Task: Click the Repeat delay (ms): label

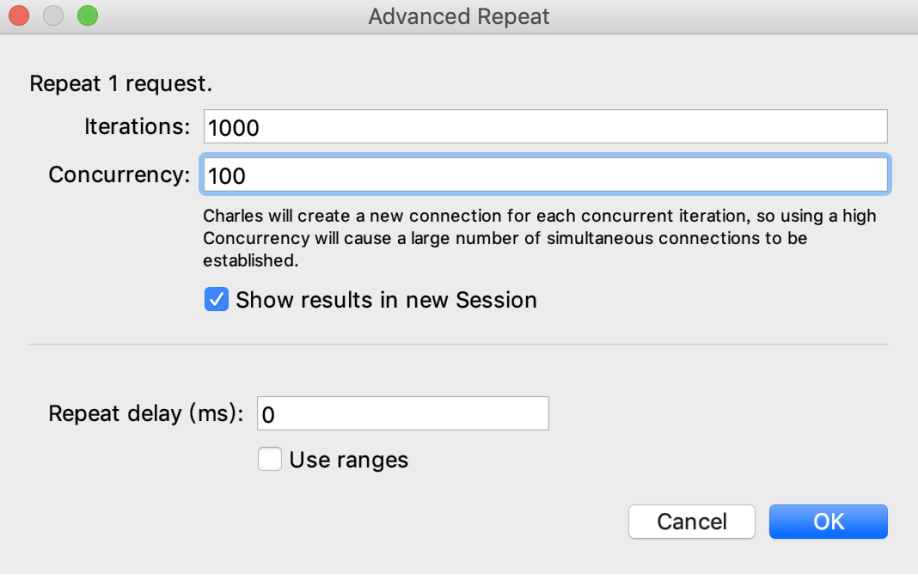Action: (146, 413)
